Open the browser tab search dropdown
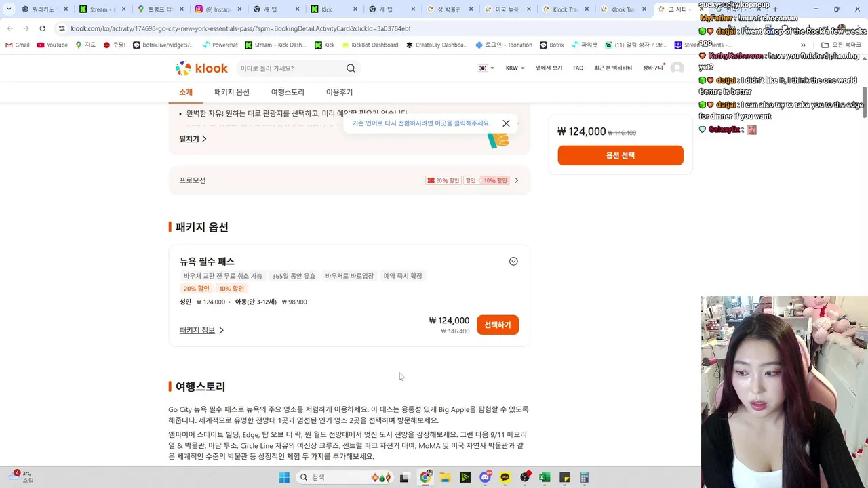The height and width of the screenshot is (488, 868). click(9, 9)
